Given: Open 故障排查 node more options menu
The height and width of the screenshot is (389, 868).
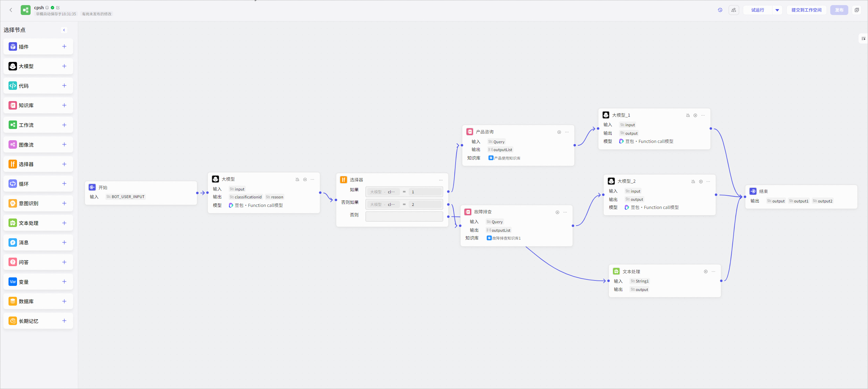Looking at the screenshot, I should [565, 212].
